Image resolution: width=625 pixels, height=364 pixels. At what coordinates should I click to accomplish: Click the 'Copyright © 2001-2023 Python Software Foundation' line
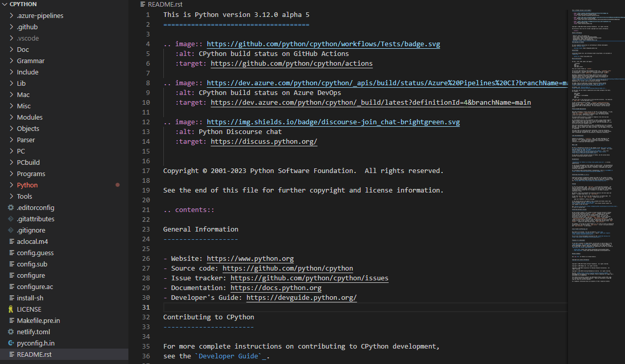303,171
